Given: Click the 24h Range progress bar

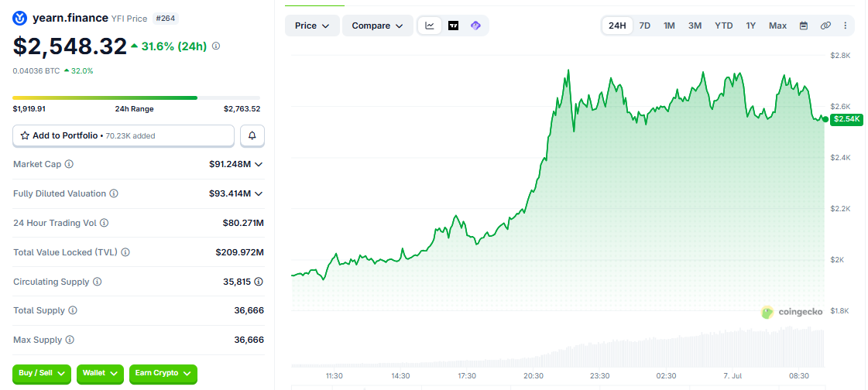Looking at the screenshot, I should [x=136, y=98].
